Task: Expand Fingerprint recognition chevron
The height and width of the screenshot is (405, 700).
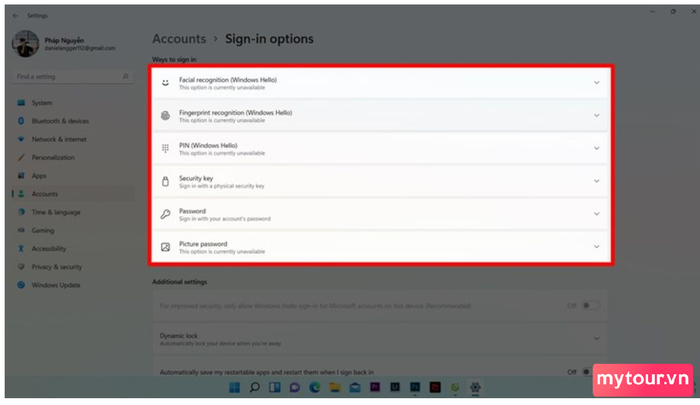Action: (596, 115)
